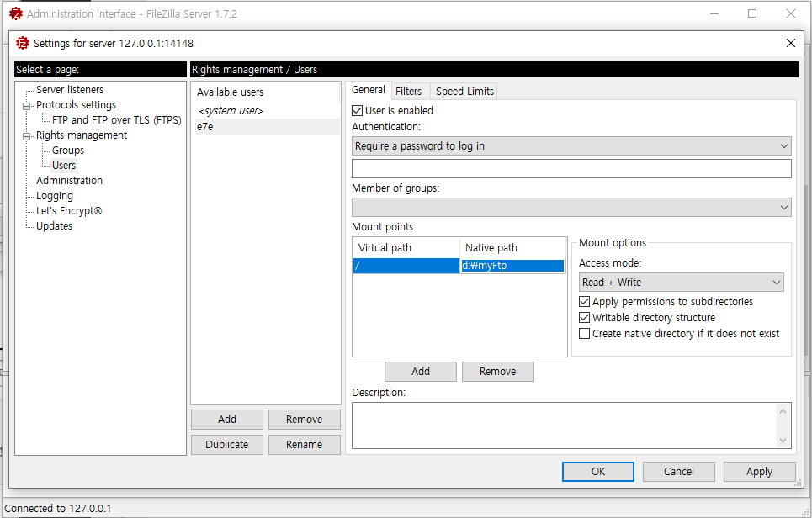Click the Remove user button
The image size is (812, 518).
point(304,420)
